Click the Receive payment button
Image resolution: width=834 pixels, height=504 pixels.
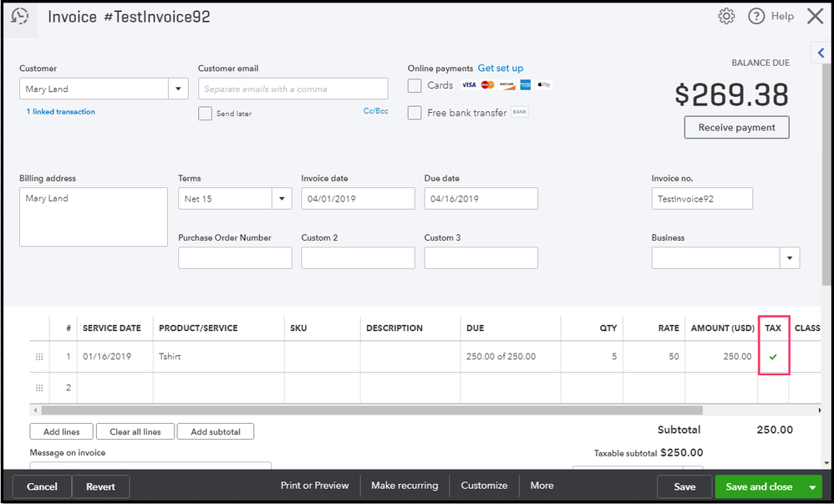[x=736, y=128]
